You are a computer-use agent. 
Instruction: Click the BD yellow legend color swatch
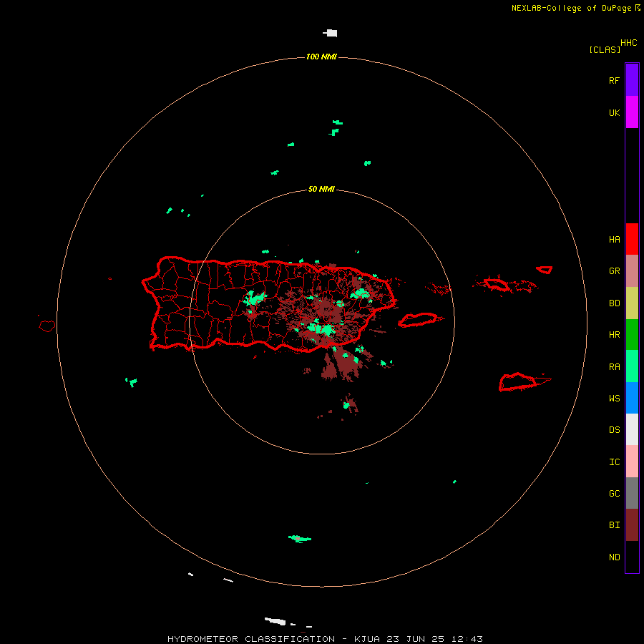[632, 303]
